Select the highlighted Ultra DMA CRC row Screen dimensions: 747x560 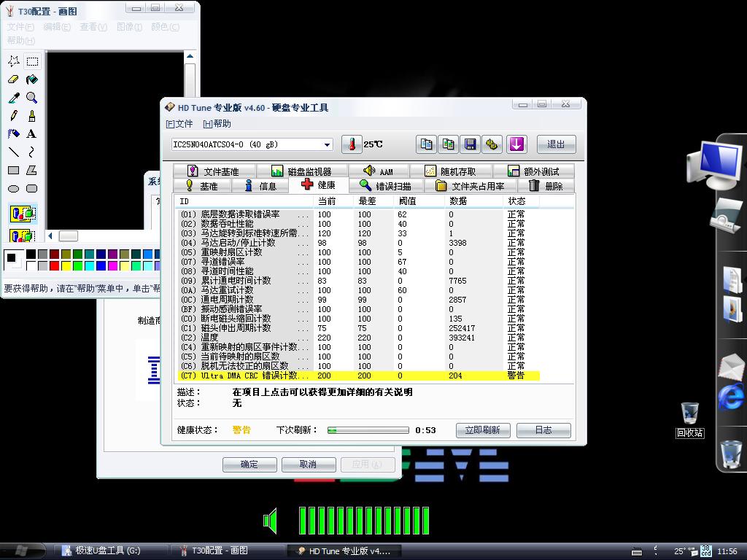point(328,376)
